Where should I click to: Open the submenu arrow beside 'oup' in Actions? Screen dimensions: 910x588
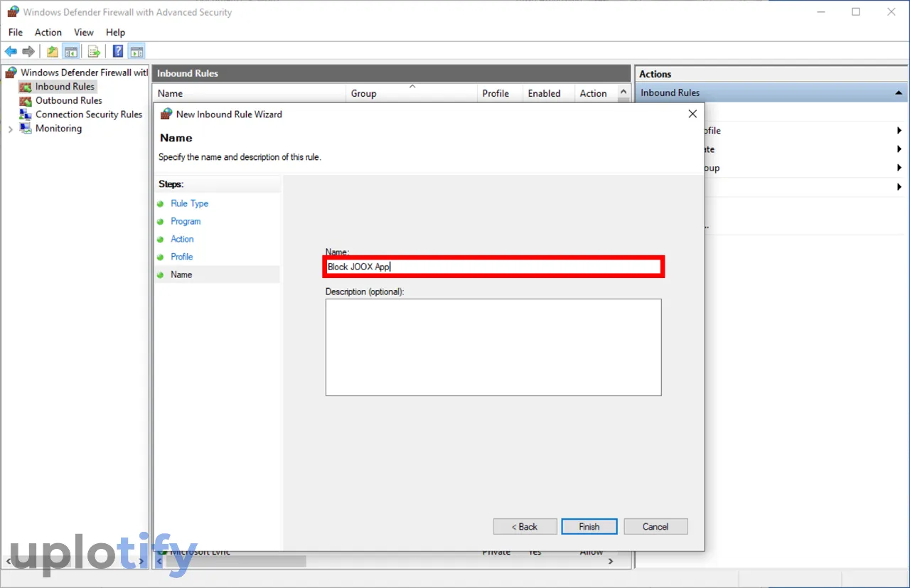point(899,169)
